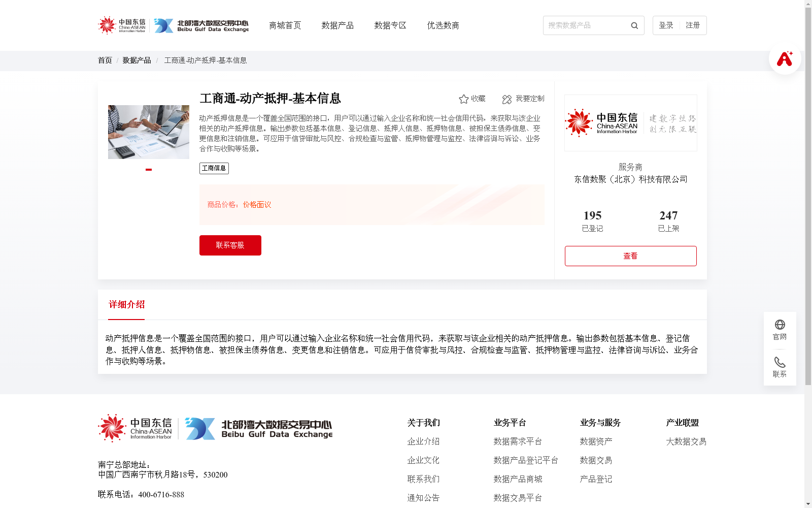Click the 我要定制 customize icon
This screenshot has width=812, height=508.
[507, 99]
